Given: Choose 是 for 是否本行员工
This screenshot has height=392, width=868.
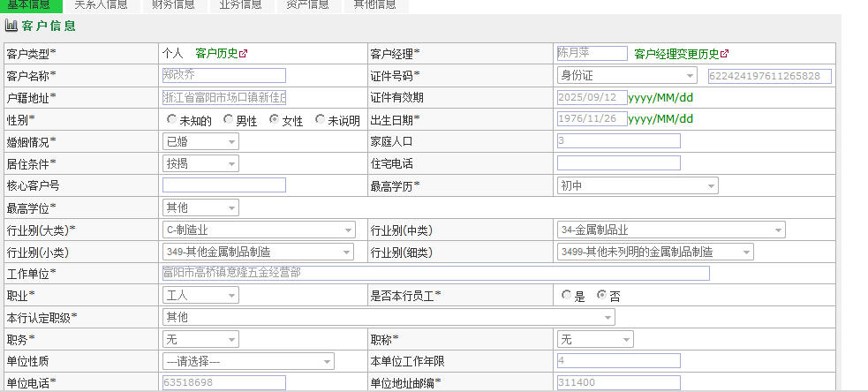Looking at the screenshot, I should pyautogui.click(x=566, y=295).
